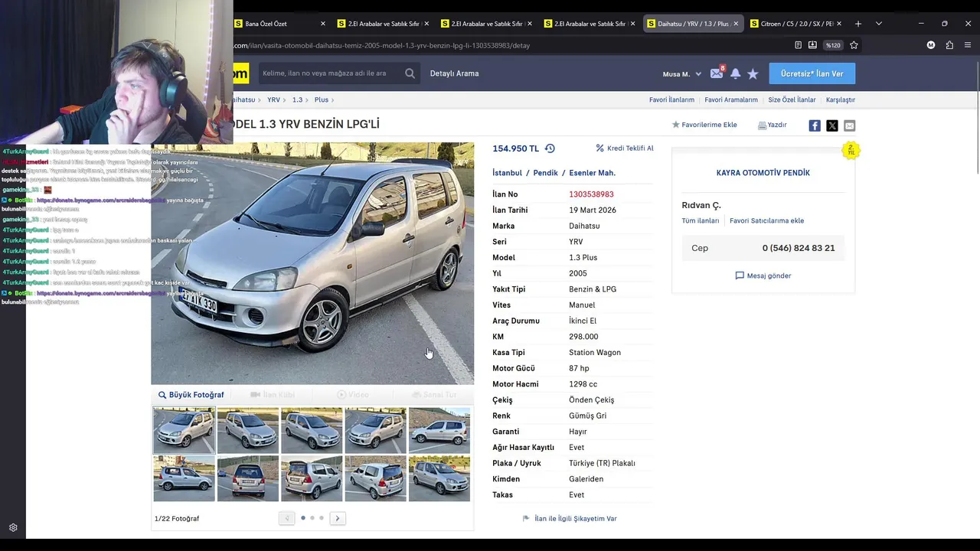980x551 pixels.
Task: Click the İstanbul location link
Action: pos(507,173)
